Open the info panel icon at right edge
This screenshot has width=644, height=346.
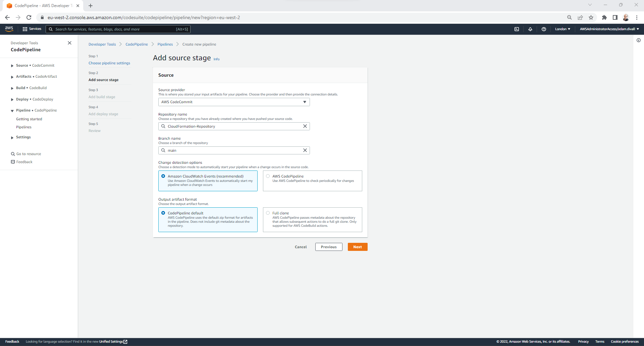coord(639,40)
